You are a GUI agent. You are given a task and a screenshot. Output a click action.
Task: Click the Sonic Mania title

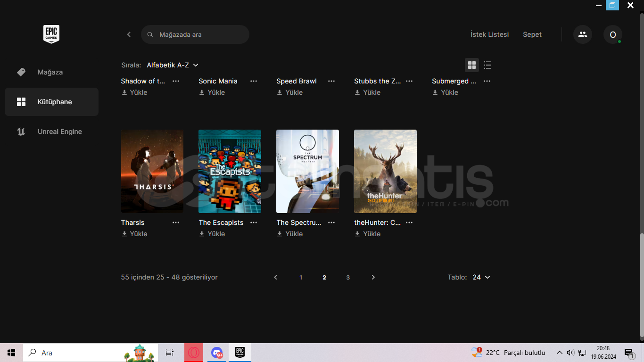coord(218,81)
